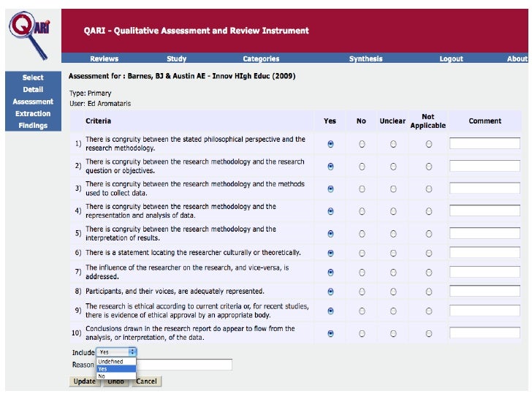Click the QARI magnifying glass logo
This screenshot has width=532, height=399.
pyautogui.click(x=30, y=35)
